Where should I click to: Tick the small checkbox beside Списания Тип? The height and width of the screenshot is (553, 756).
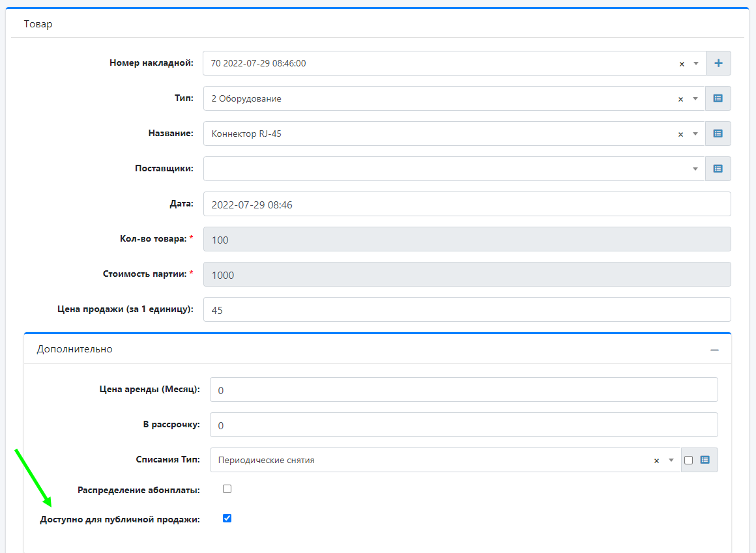coord(689,461)
